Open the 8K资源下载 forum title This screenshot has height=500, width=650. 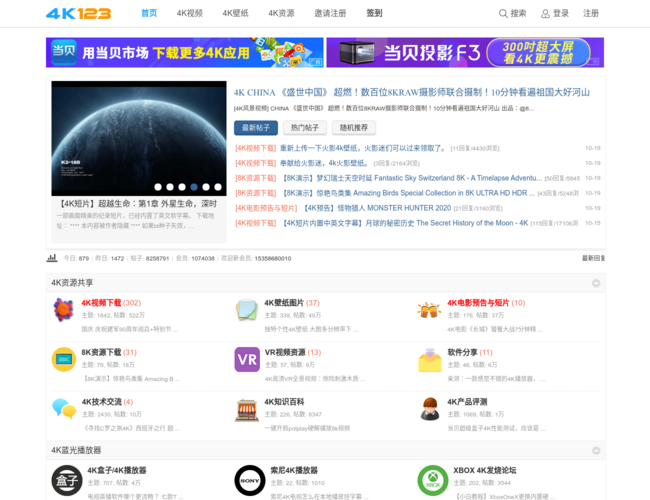click(101, 352)
